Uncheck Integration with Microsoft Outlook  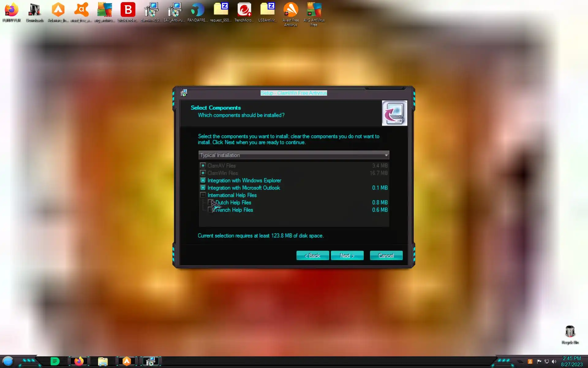point(203,188)
